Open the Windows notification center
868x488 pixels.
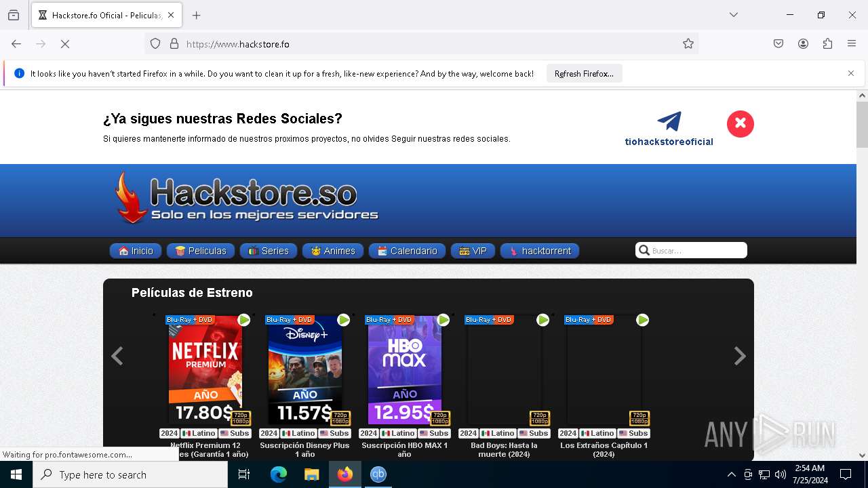coord(846,474)
